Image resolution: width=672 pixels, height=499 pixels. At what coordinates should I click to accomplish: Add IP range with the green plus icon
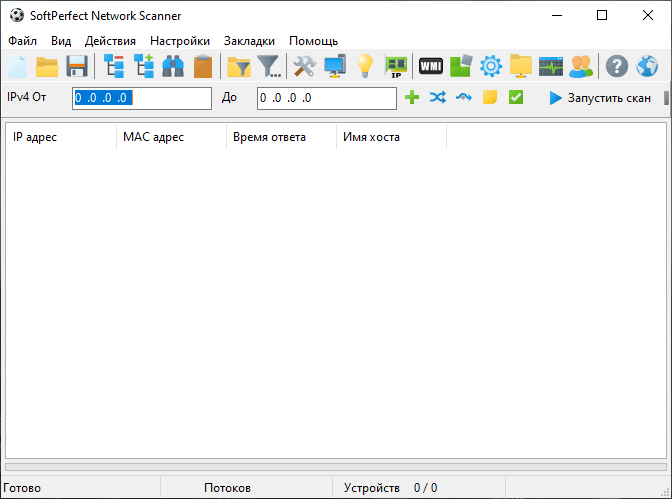412,97
